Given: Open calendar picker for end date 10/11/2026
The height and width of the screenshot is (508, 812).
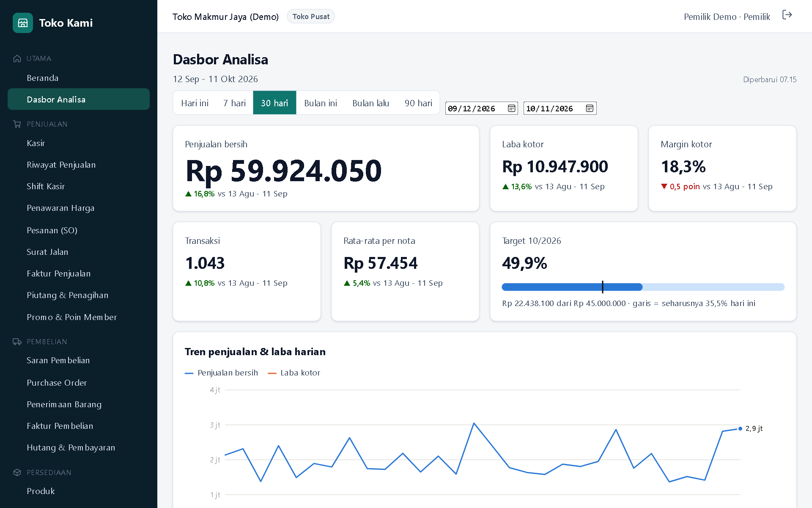Looking at the screenshot, I should tap(590, 108).
